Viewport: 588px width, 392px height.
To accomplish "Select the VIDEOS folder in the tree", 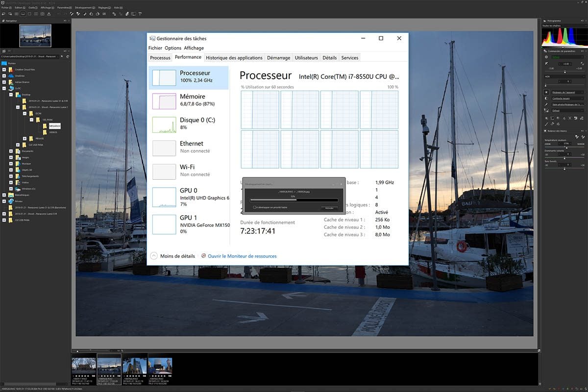I will 53,132.
